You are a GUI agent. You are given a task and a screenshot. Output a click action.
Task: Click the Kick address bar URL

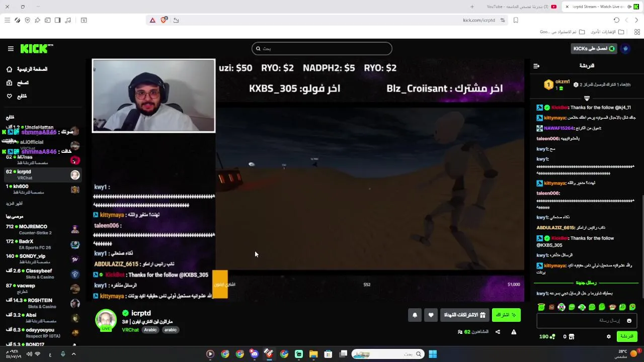point(479,20)
